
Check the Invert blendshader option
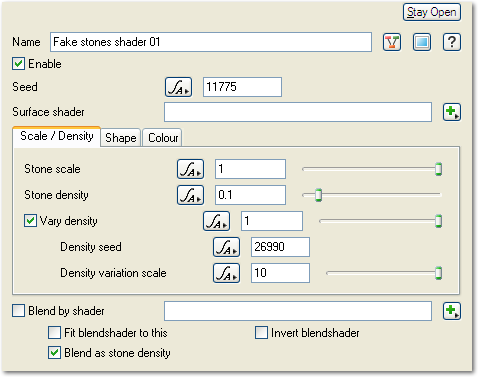(261, 333)
